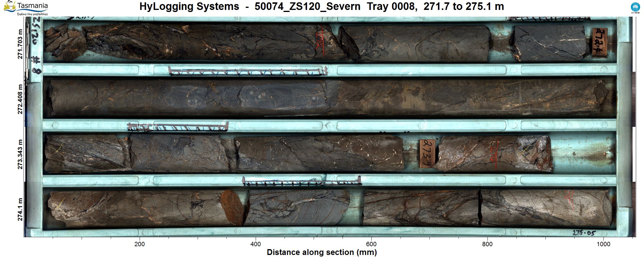
Task: Click the Distance along section axis title
Action: 322,252
